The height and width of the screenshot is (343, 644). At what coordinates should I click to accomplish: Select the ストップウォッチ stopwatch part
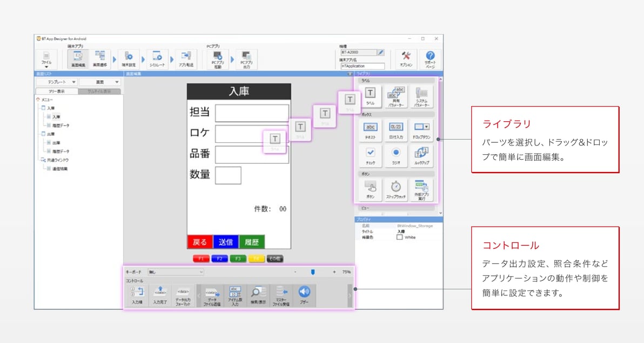coord(396,189)
